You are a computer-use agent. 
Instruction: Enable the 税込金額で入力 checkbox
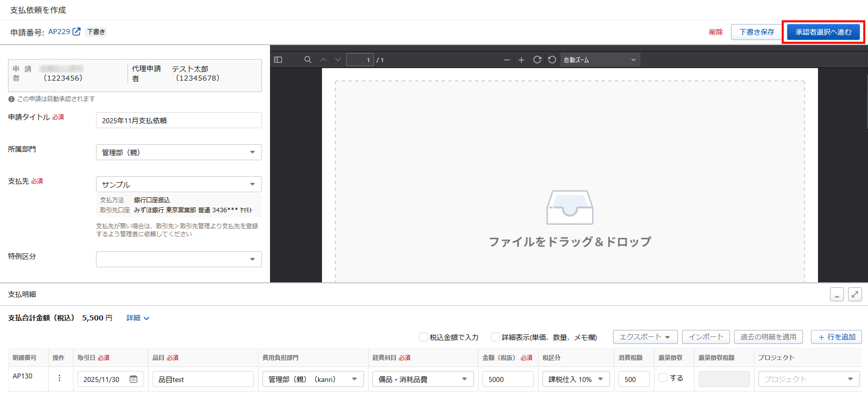coord(423,337)
